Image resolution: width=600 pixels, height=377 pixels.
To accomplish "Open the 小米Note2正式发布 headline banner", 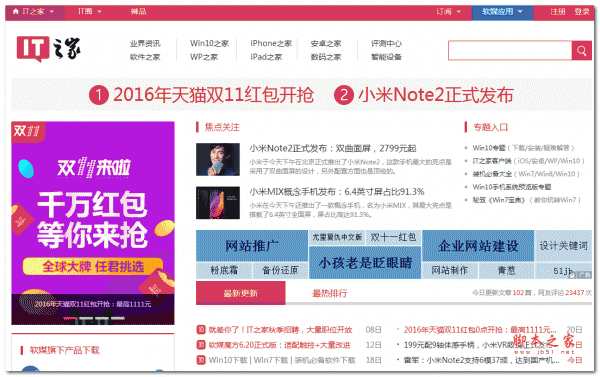I will 436,95.
